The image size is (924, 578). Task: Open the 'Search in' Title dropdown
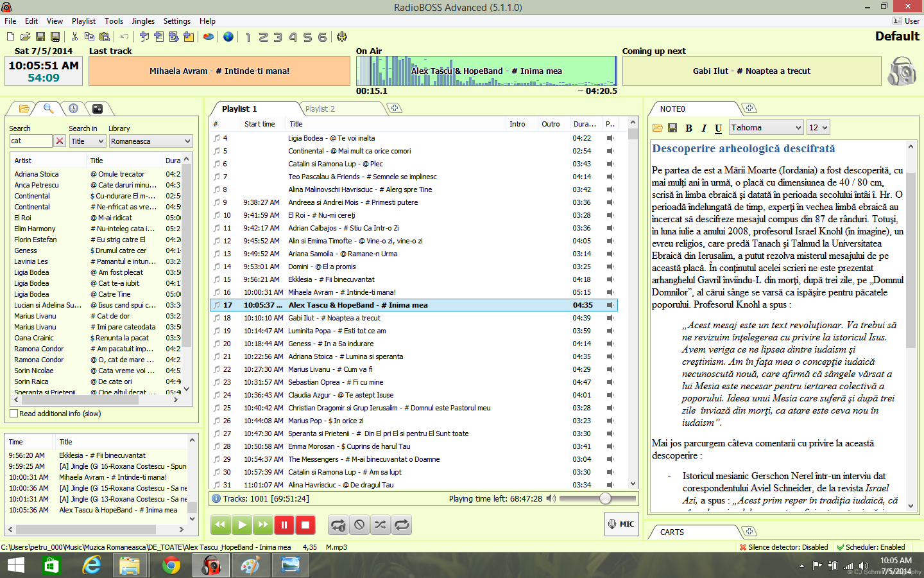click(87, 141)
